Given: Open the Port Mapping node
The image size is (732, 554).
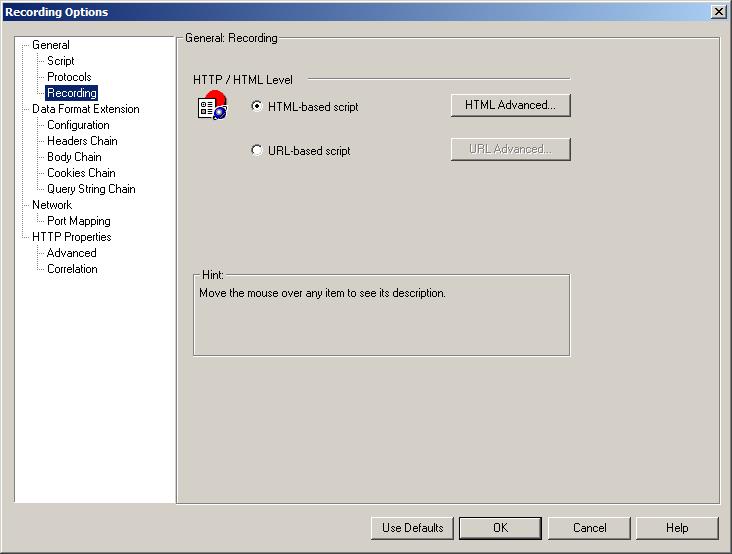Looking at the screenshot, I should coord(79,221).
